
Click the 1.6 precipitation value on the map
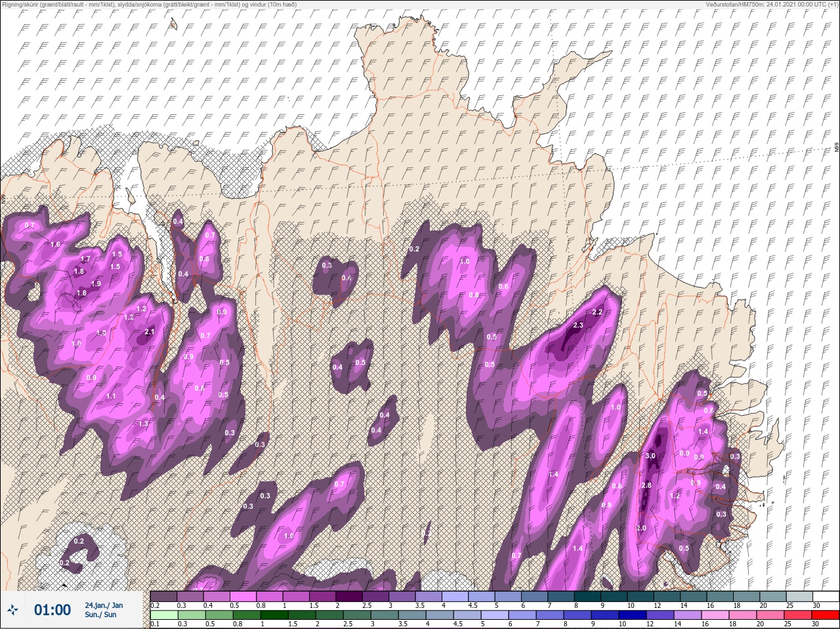55,244
